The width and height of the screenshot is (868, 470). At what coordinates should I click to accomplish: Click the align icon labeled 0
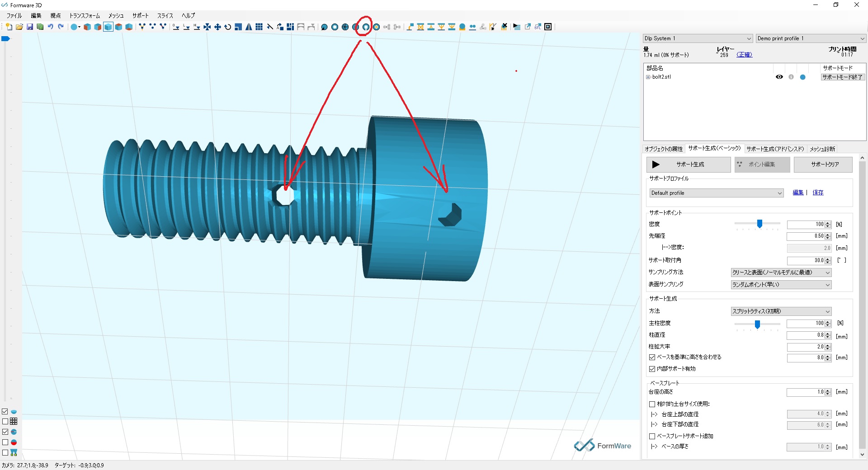pos(176,27)
